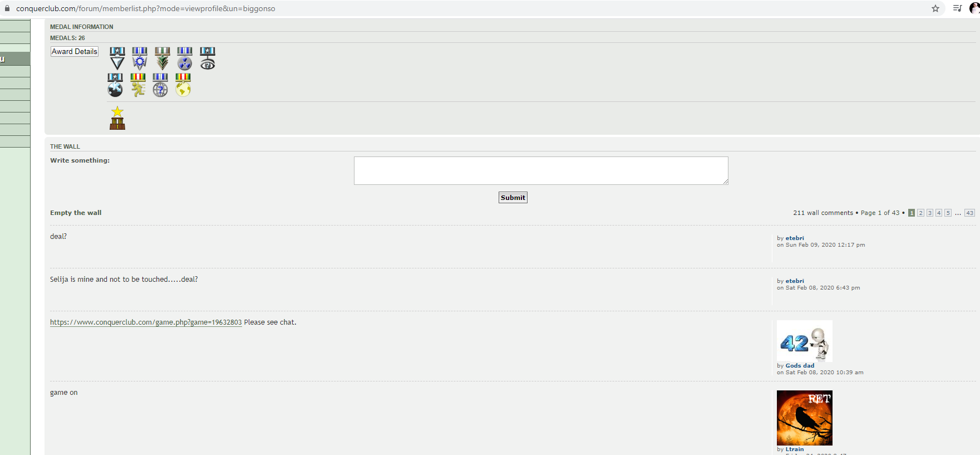Click the Award Details button
The image size is (980, 455).
(x=75, y=51)
